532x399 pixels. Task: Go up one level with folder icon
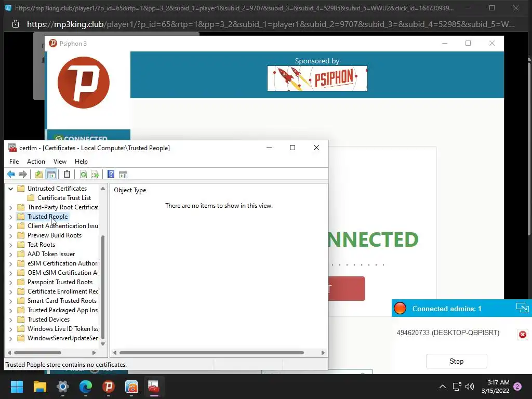(38, 175)
